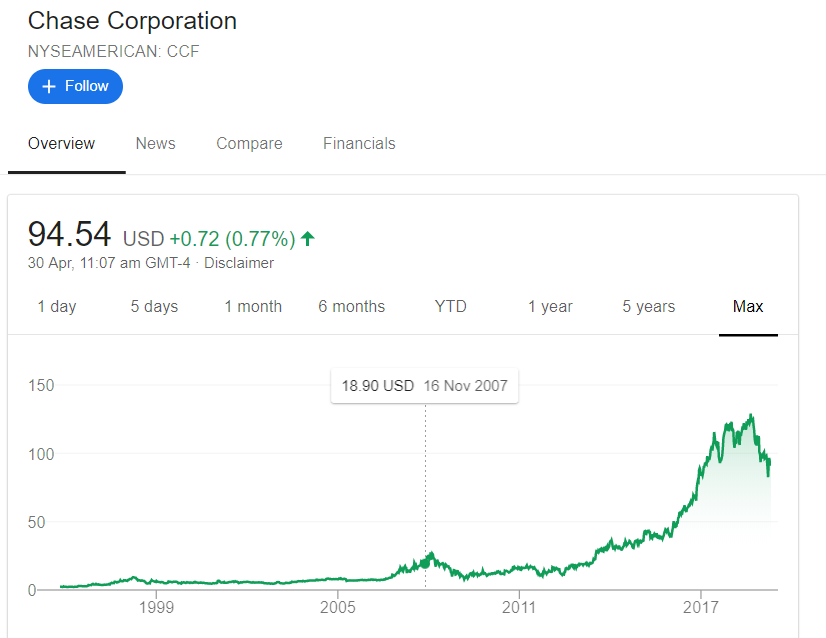The height and width of the screenshot is (638, 826).
Task: Click the 18.90 USD chart tooltip
Action: point(424,386)
